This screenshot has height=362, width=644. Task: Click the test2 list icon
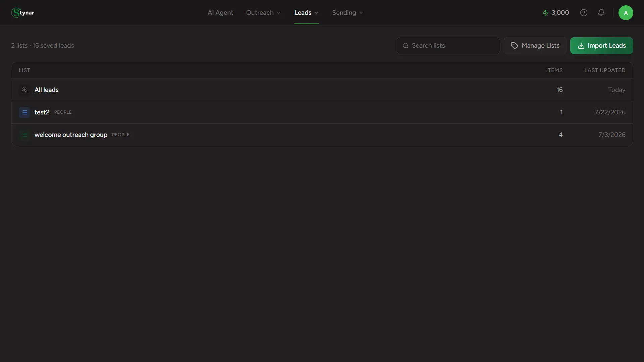pyautogui.click(x=24, y=112)
